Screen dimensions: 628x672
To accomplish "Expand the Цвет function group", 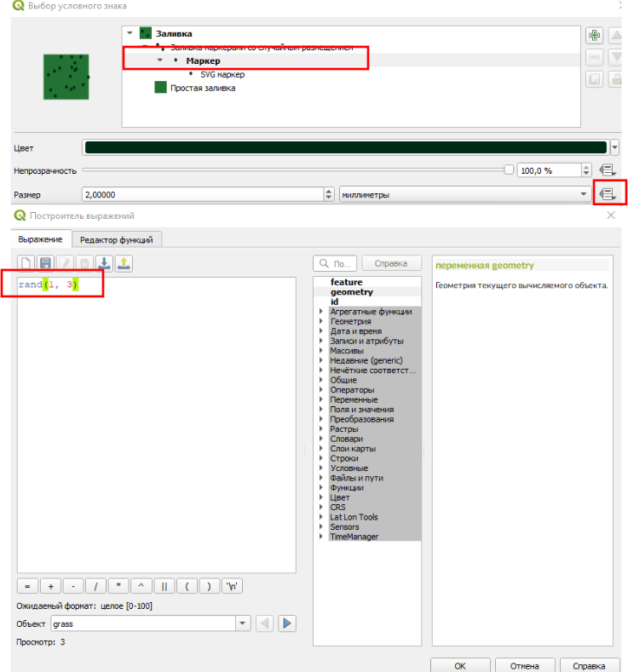I will coord(321,497).
